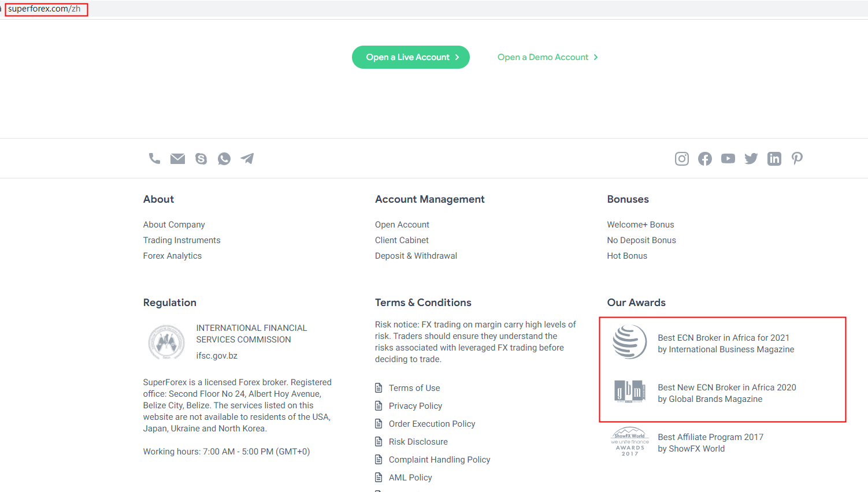Screen dimensions: 868x492
Task: Open the email envelope icon
Action: click(x=177, y=158)
